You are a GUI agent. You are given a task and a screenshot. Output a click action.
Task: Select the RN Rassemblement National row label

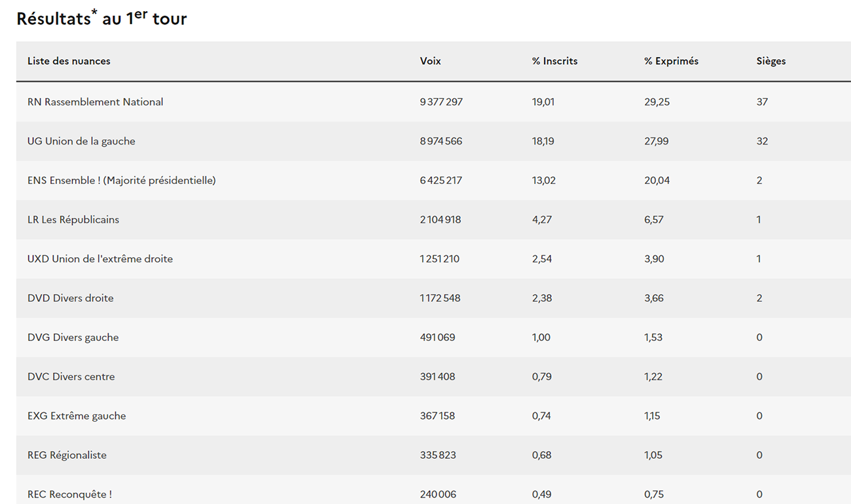coord(96,101)
